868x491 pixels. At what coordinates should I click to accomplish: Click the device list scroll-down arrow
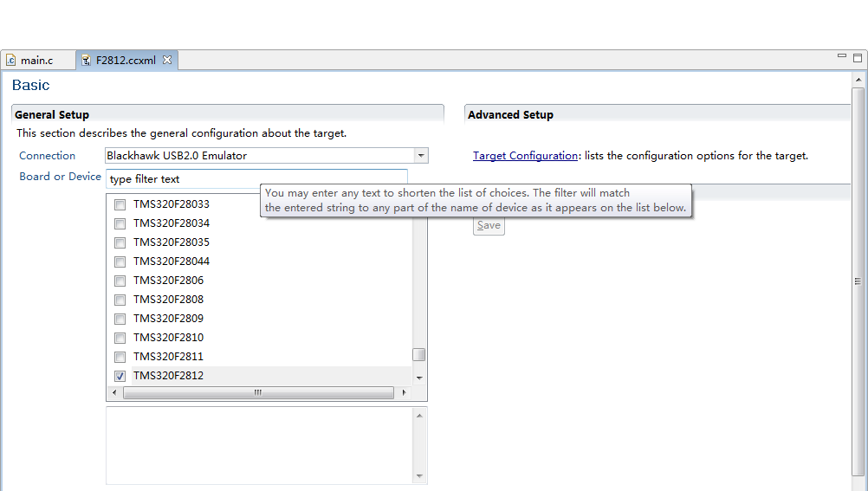pos(419,378)
